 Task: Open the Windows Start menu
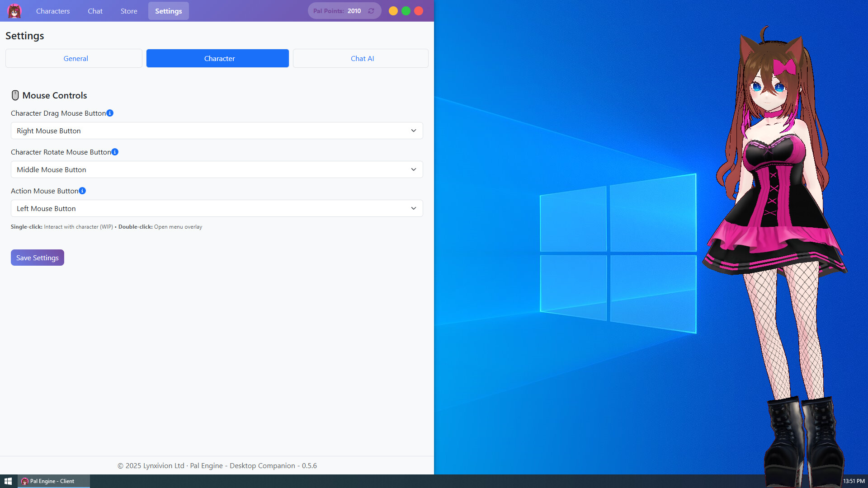(8, 481)
